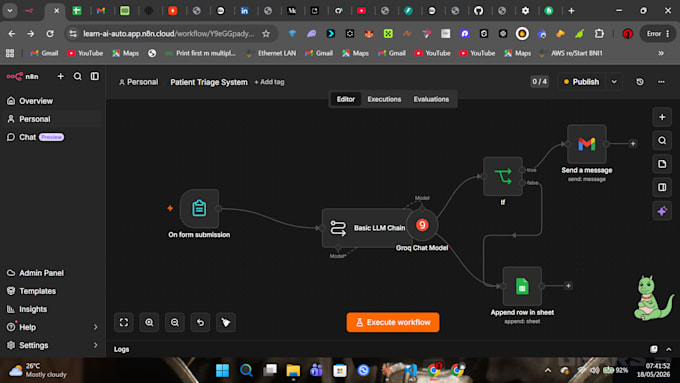
Task: Toggle the canvas side panel icon
Action: point(662,187)
